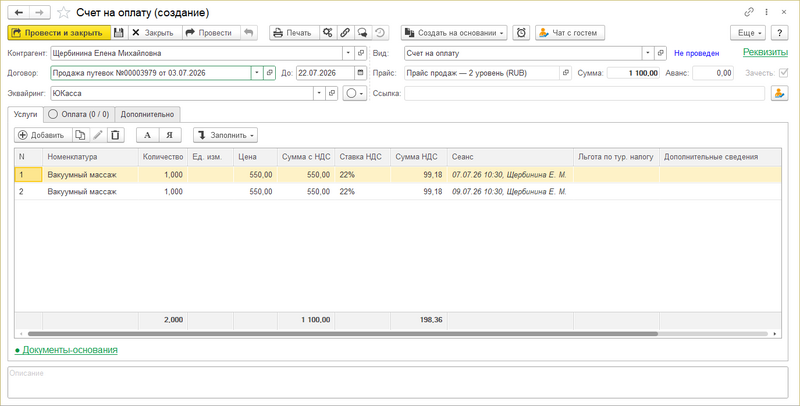Open Прайс record with open-form icon
This screenshot has height=406, width=800.
[565, 73]
